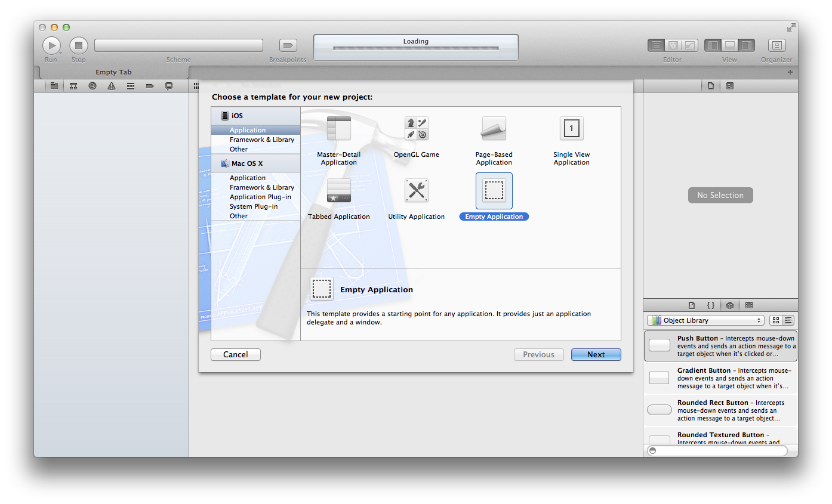
Task: Select the Object library cube icon
Action: pos(730,305)
